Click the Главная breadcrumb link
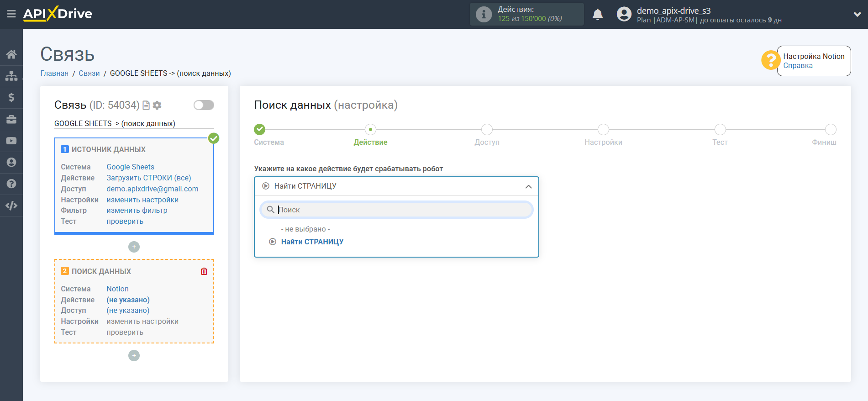Image resolution: width=868 pixels, height=401 pixels. pyautogui.click(x=54, y=74)
